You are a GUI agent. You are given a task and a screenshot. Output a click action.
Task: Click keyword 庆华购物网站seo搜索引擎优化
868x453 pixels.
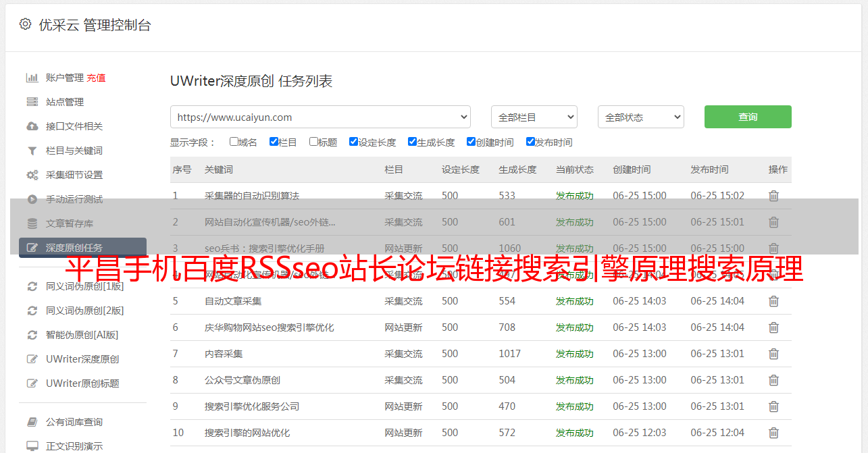click(x=270, y=327)
